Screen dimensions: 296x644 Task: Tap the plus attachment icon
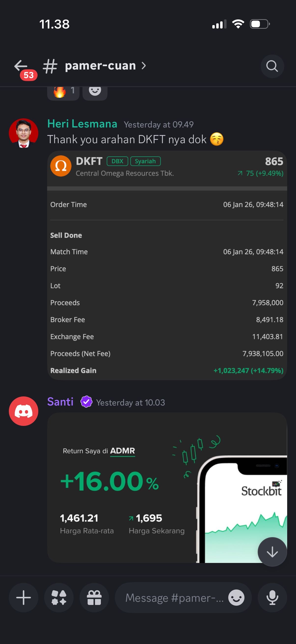[x=24, y=598]
